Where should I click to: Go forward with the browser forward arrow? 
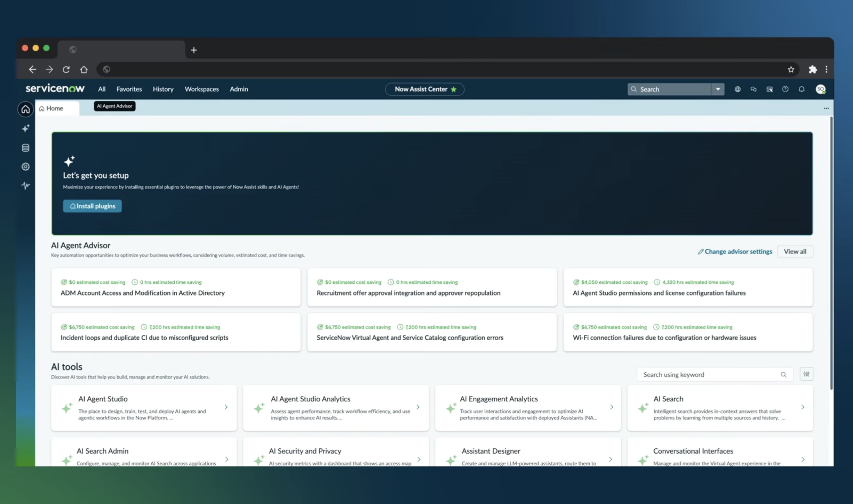coord(49,70)
